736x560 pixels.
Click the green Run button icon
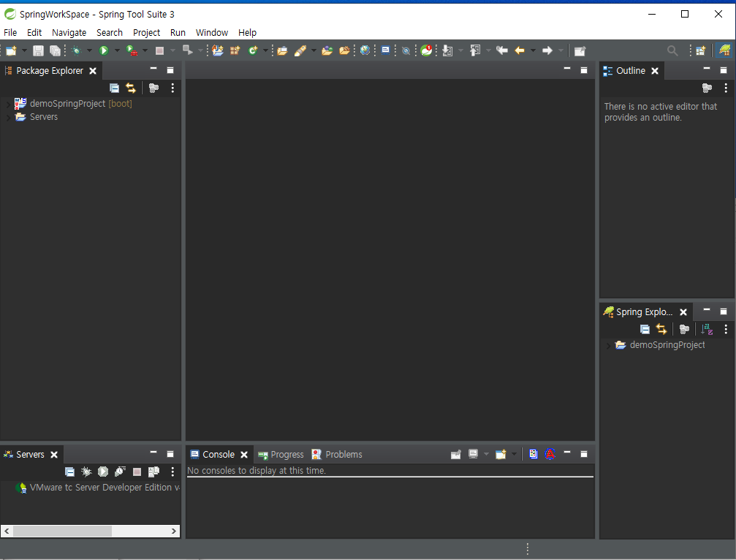(104, 50)
